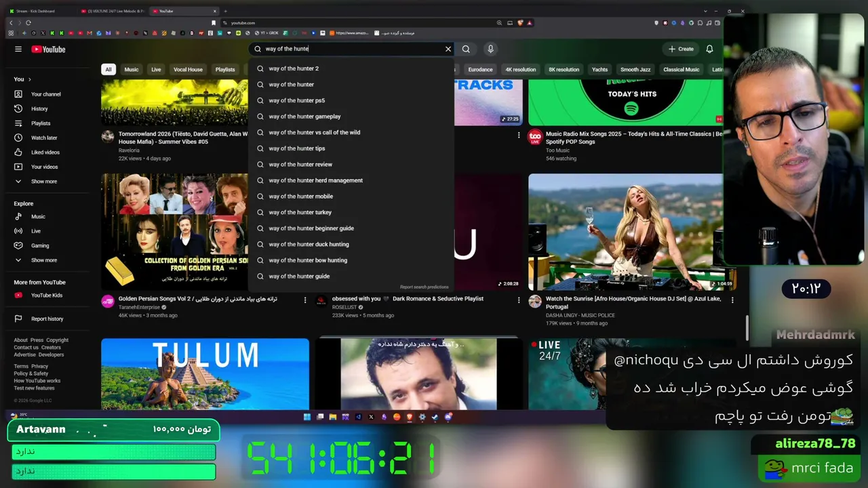
Task: Open the TULUM video thumbnail
Action: point(205,374)
